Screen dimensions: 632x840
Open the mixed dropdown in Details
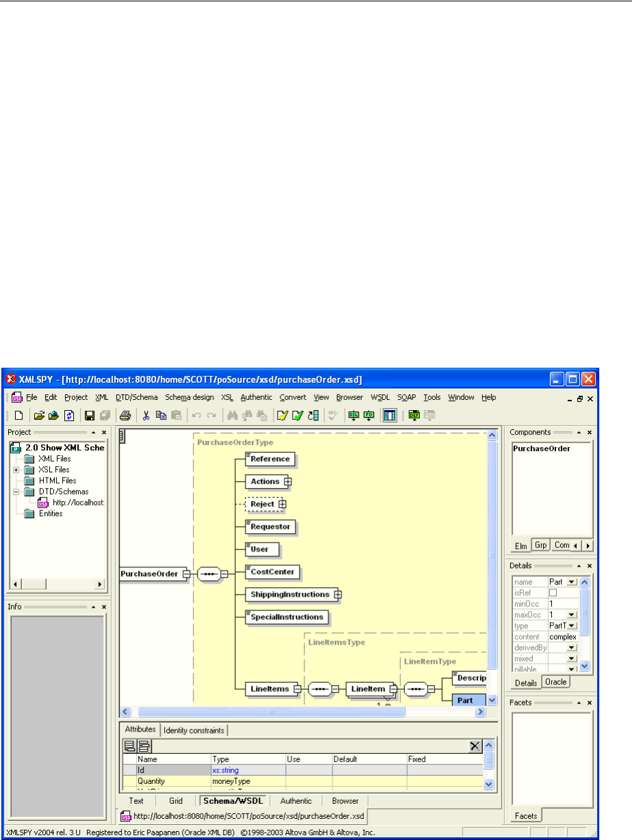pos(572,658)
